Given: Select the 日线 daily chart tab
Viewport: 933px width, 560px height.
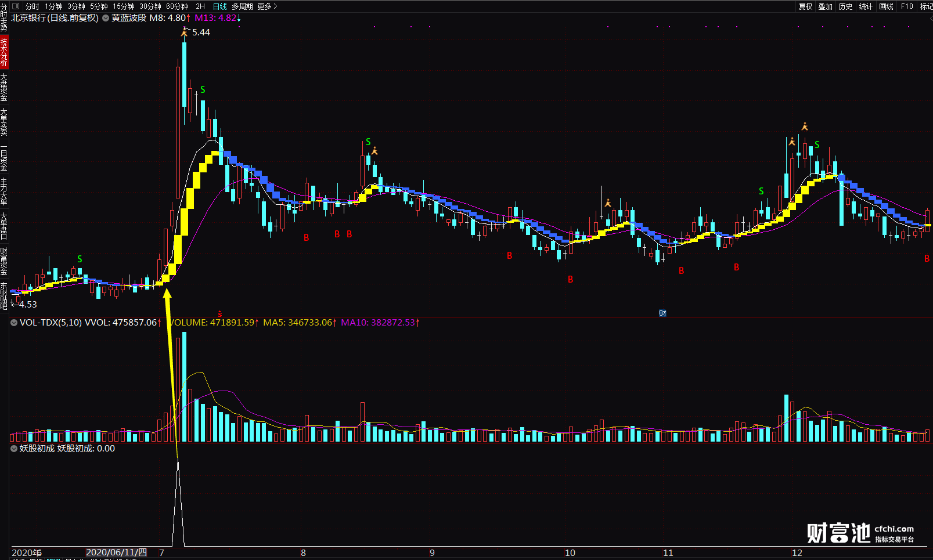Looking at the screenshot, I should pos(220,6).
